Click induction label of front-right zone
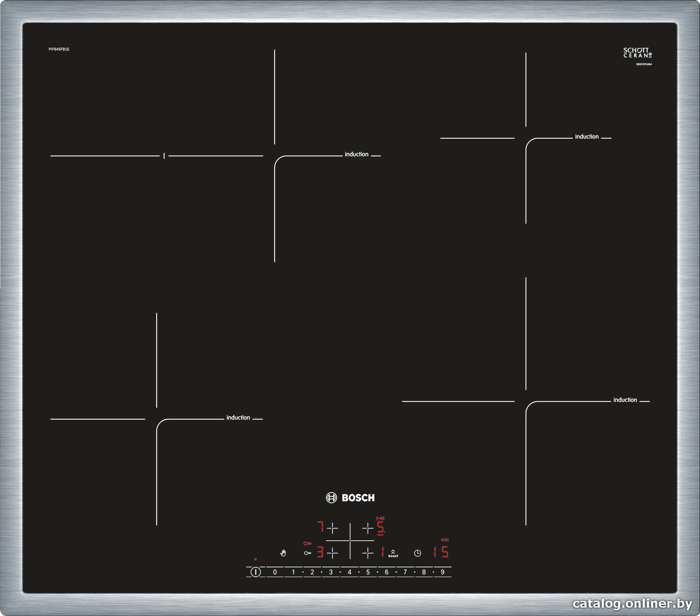 click(625, 400)
